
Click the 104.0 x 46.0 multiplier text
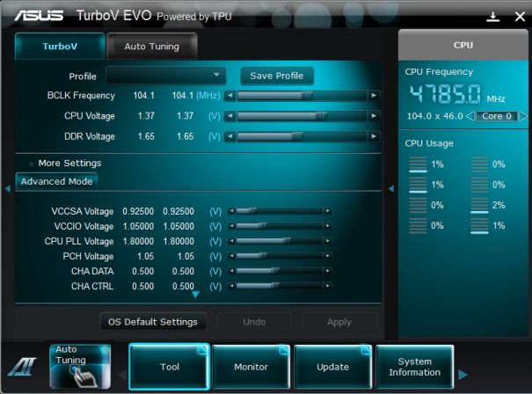435,116
